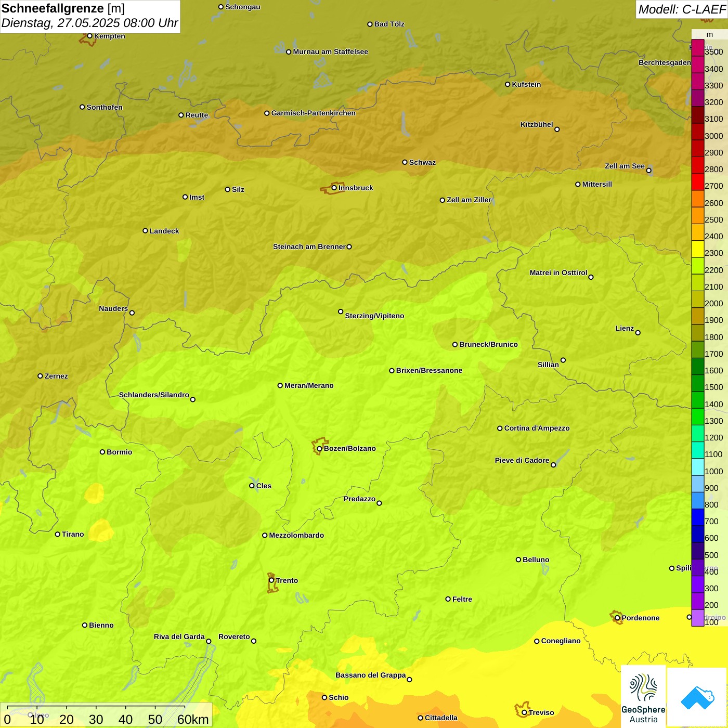
Task: Click the 700 m blue legend swatch
Action: click(697, 517)
